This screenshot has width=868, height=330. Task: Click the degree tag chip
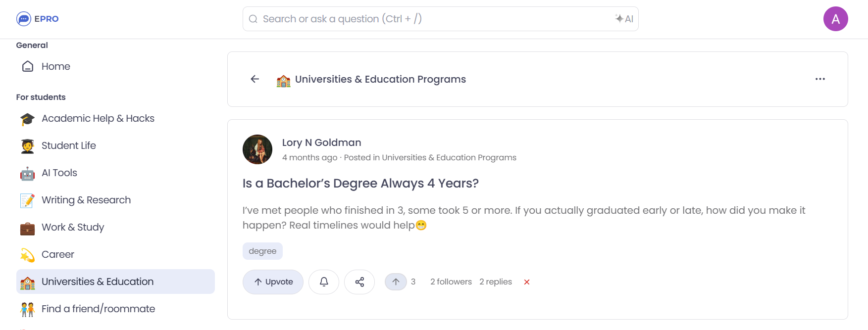pos(262,251)
